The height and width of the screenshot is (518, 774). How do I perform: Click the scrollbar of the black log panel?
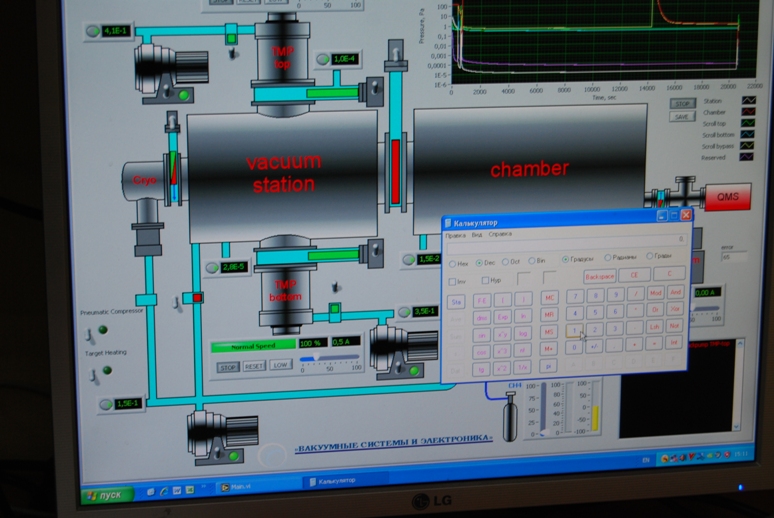739,385
